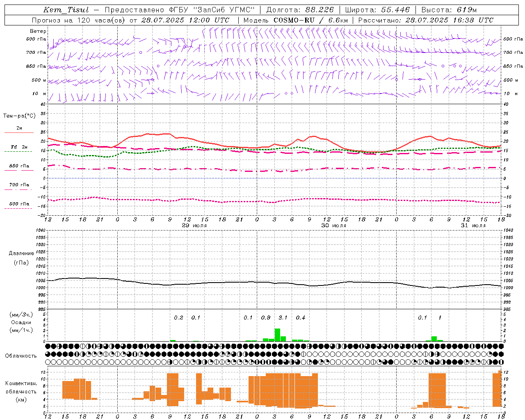The width and height of the screenshot is (525, 420).
Task: Click the 2м red line legend entry
Action: coord(19,130)
